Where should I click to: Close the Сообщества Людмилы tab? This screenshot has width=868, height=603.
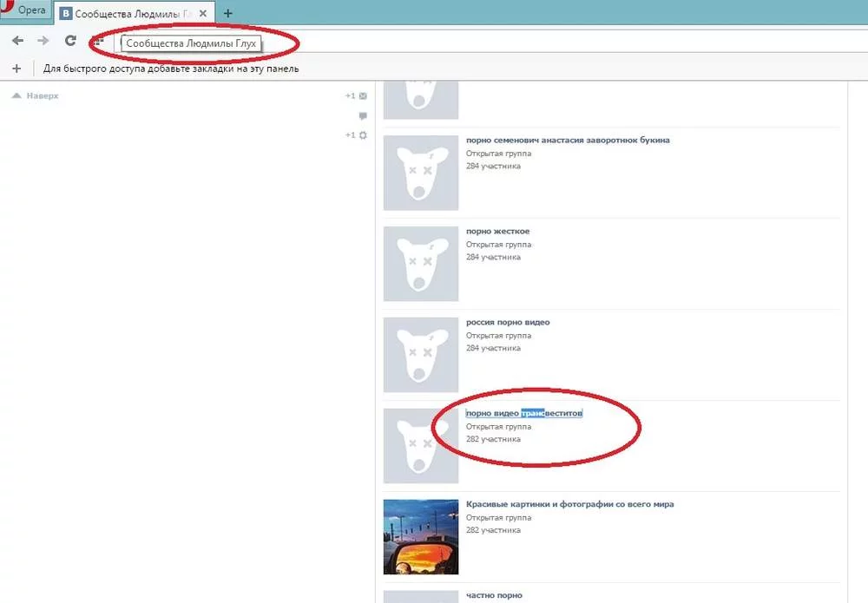click(x=203, y=13)
